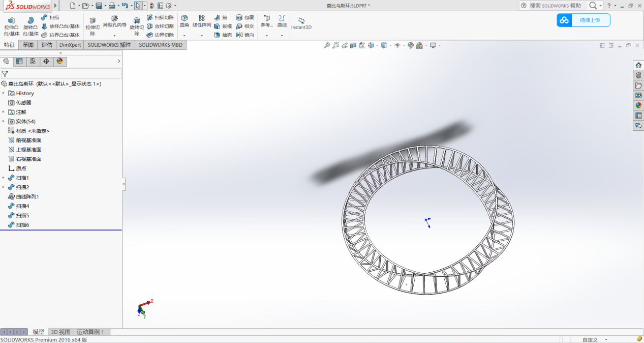Viewport: 644px width, 343px height.
Task: Expand the 扫描1 feature node
Action: tap(4, 178)
